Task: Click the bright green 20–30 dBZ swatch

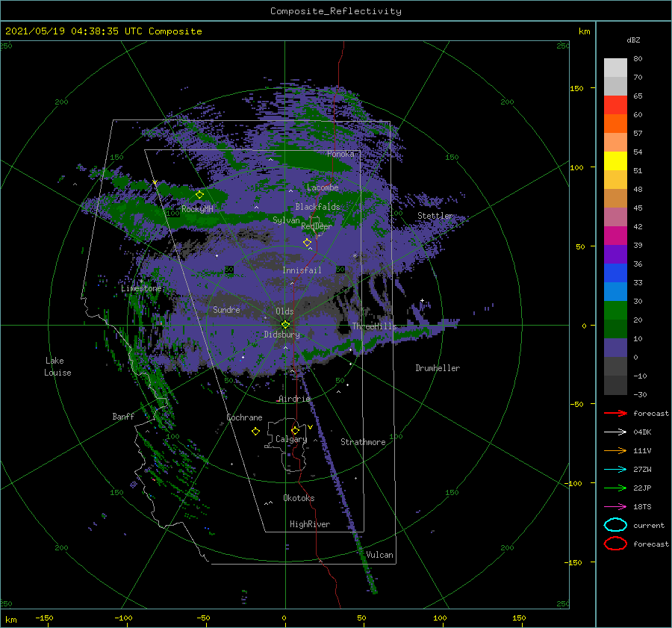Action: pyautogui.click(x=615, y=311)
